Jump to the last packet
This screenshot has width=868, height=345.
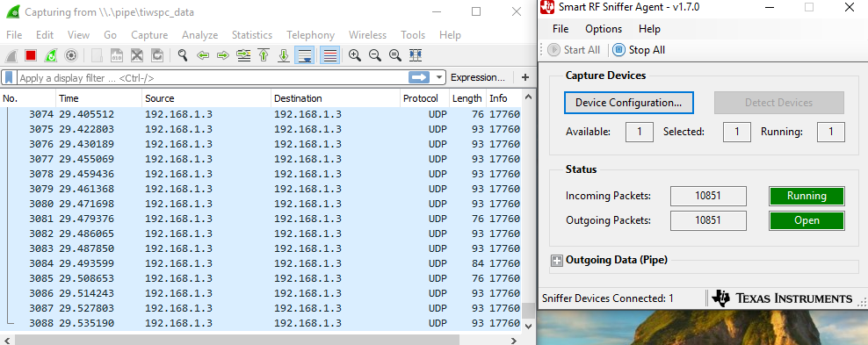[284, 55]
